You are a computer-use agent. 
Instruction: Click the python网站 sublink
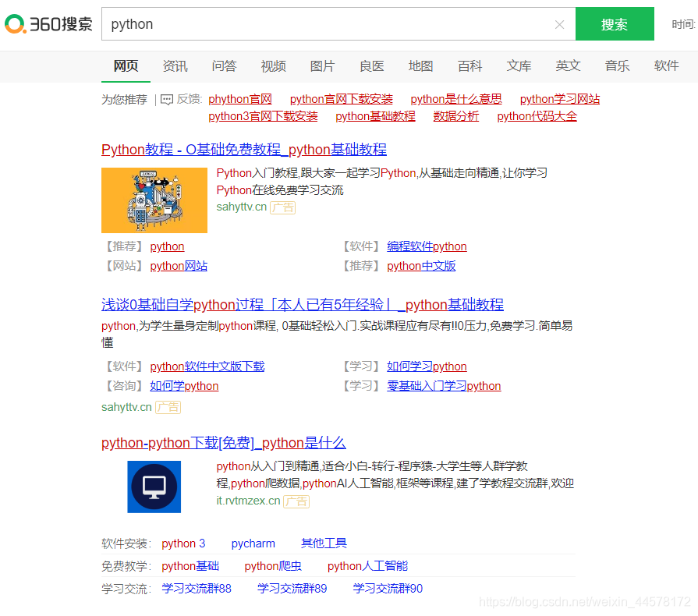point(179,266)
